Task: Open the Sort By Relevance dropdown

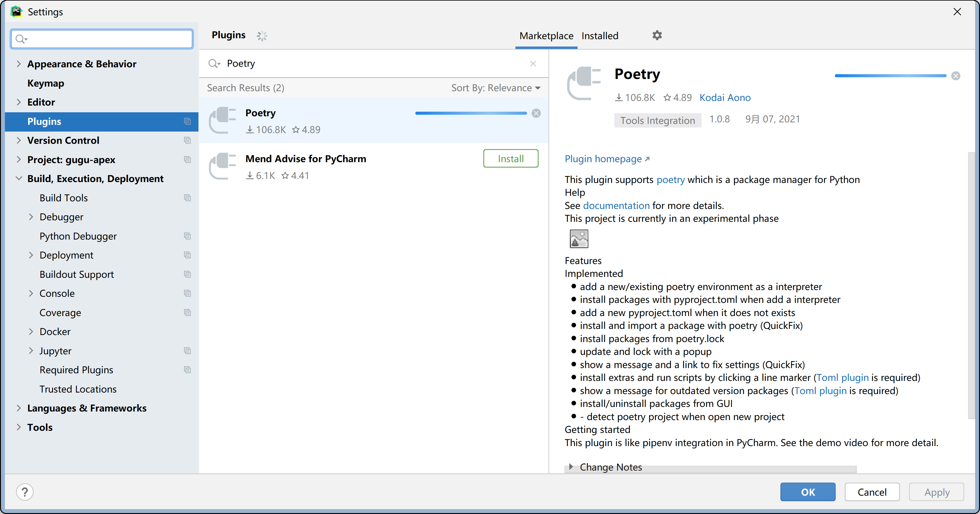Action: [496, 88]
